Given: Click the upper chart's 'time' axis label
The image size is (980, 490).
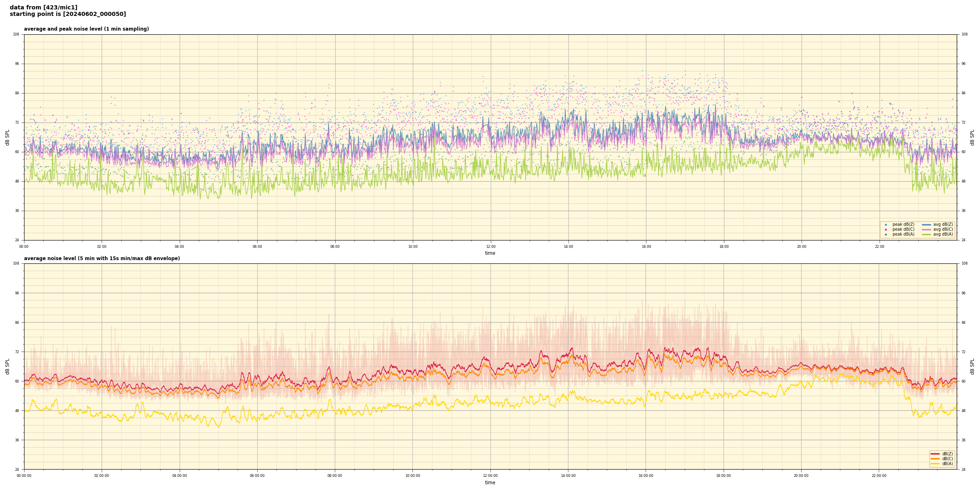Looking at the screenshot, I should (x=490, y=253).
